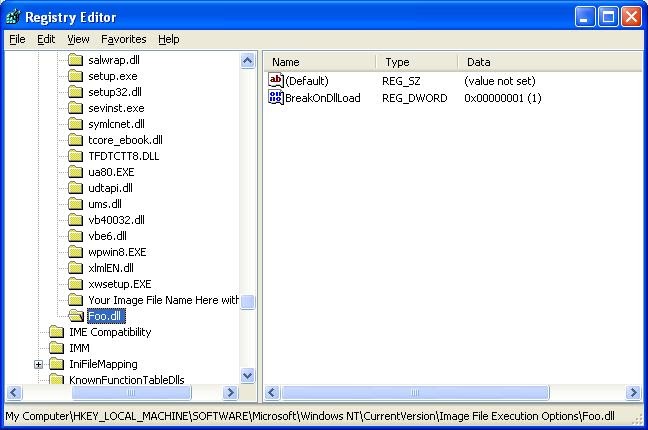Sort by the Name column header
The image size is (648, 430).
tap(320, 62)
